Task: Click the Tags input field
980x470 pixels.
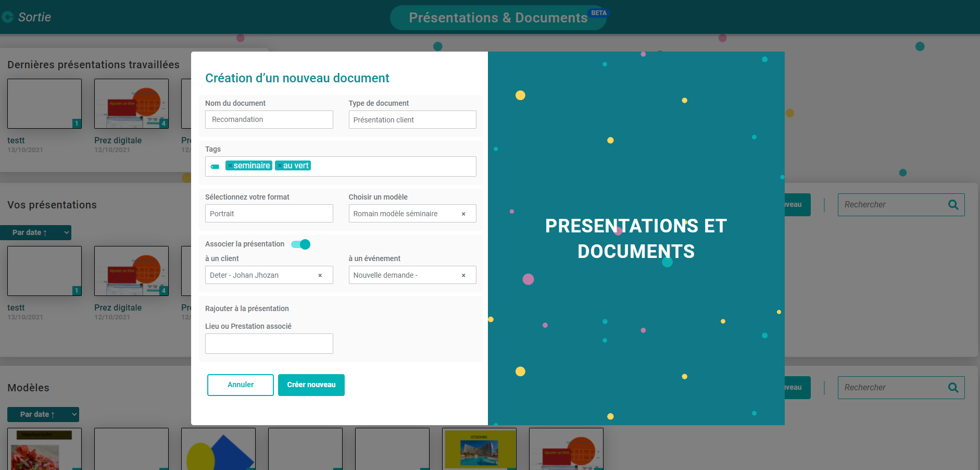Action: click(x=341, y=166)
